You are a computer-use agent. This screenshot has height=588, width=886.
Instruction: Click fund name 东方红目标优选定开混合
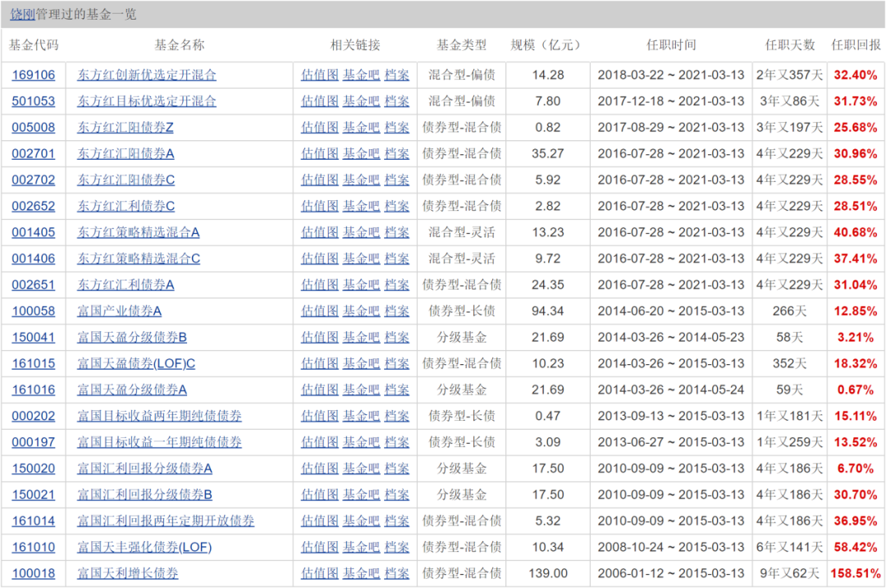(147, 101)
